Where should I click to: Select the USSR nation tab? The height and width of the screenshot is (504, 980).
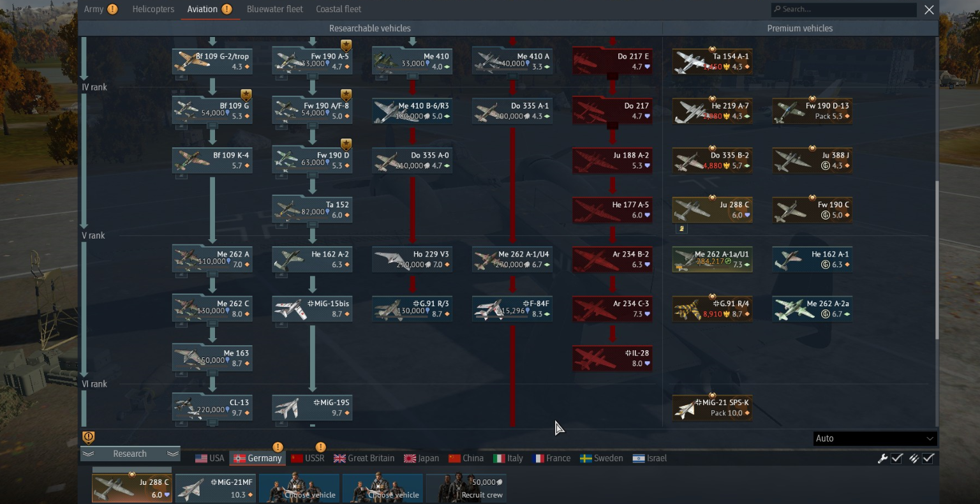click(308, 458)
